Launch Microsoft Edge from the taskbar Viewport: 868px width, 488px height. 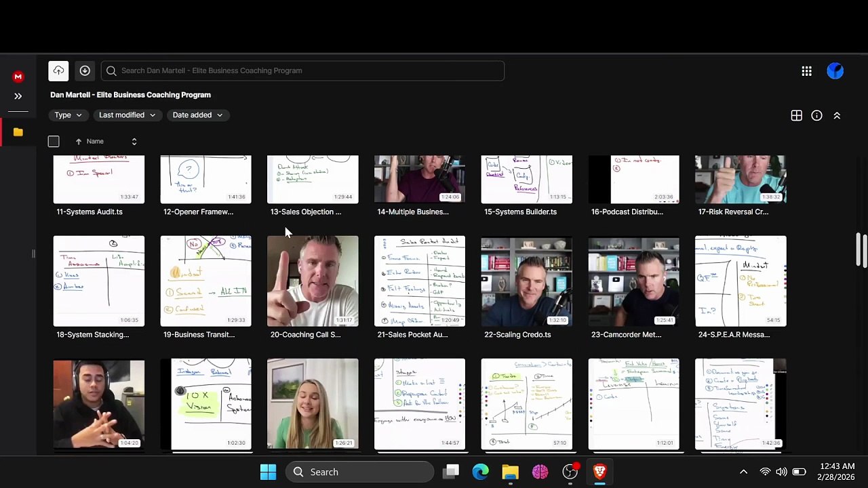pyautogui.click(x=481, y=472)
